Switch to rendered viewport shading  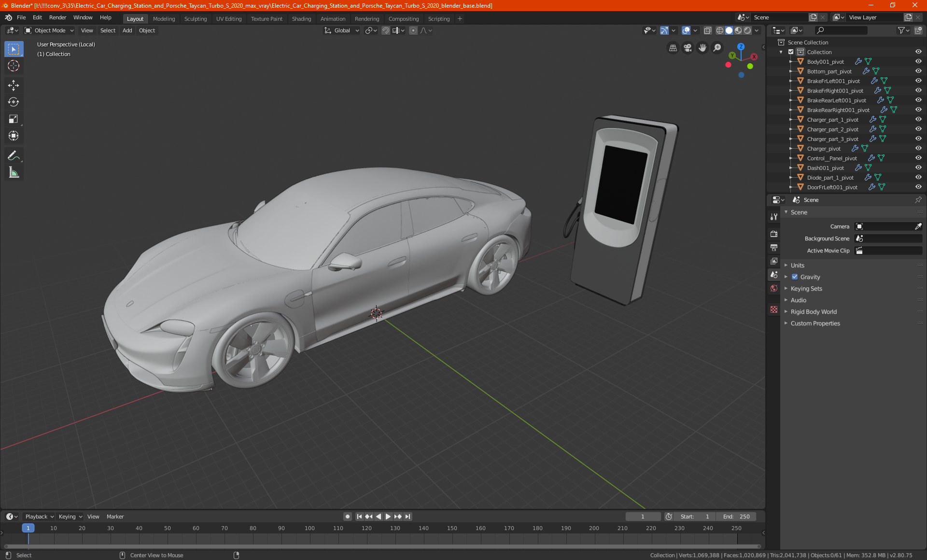747,30
